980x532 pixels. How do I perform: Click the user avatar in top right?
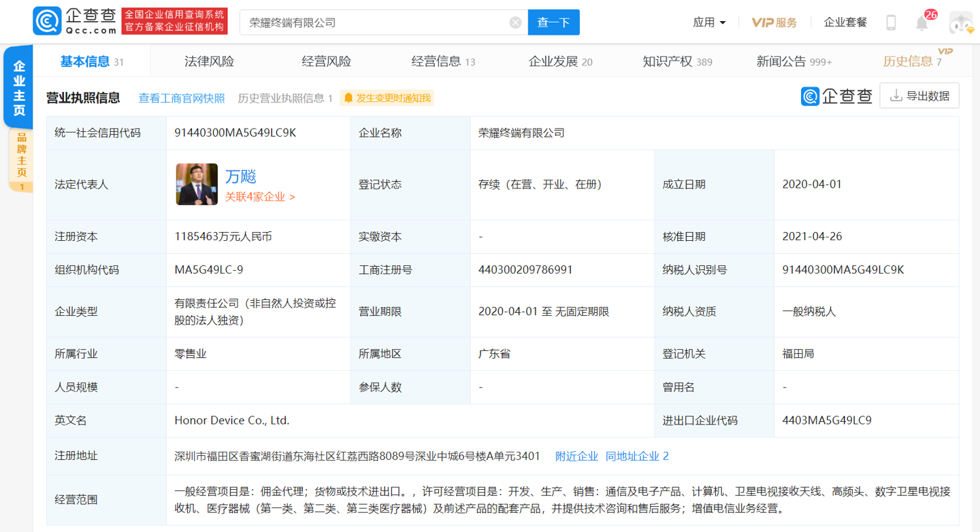point(961,22)
